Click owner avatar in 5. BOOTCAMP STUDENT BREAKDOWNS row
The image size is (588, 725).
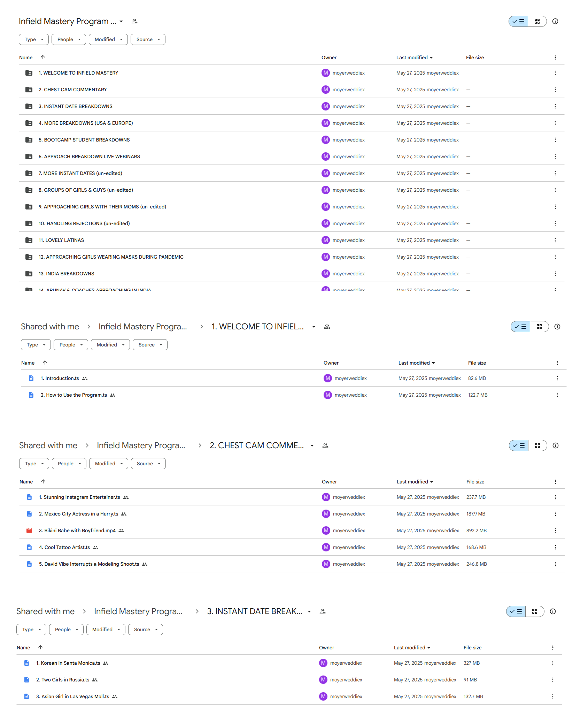326,140
